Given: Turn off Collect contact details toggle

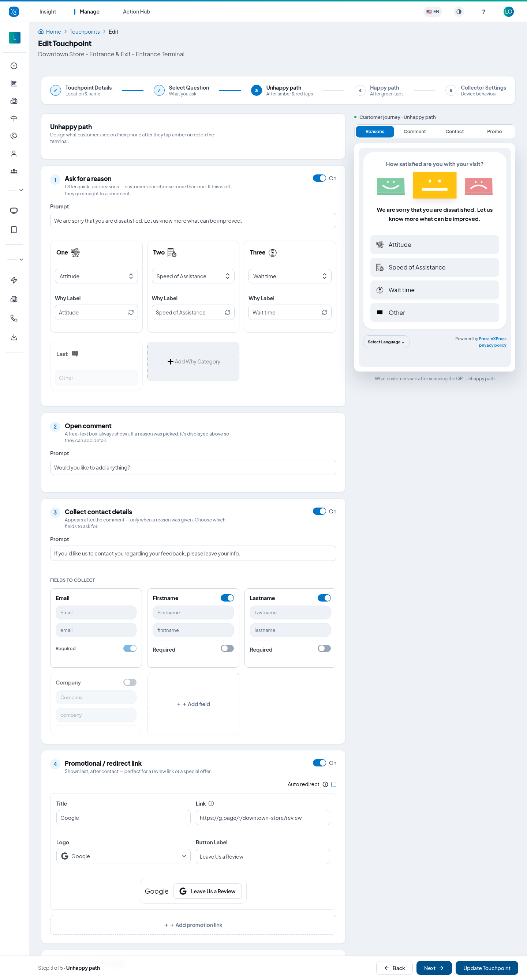Looking at the screenshot, I should coord(319,511).
